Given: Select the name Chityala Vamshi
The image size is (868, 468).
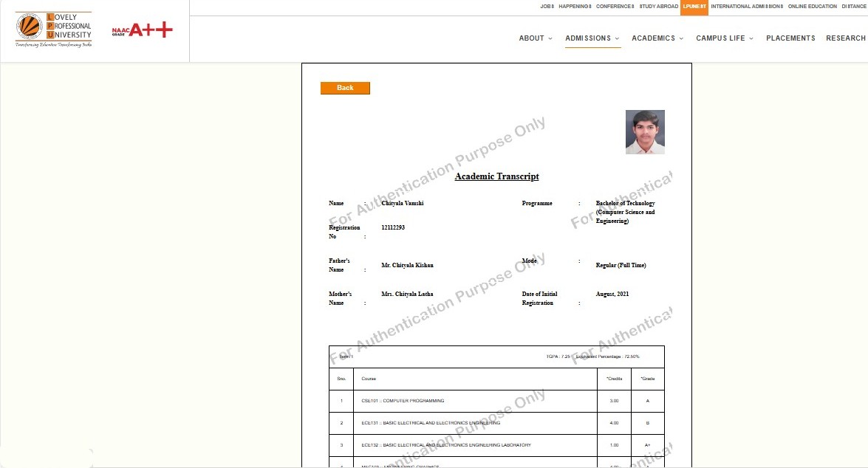Looking at the screenshot, I should tap(403, 203).
